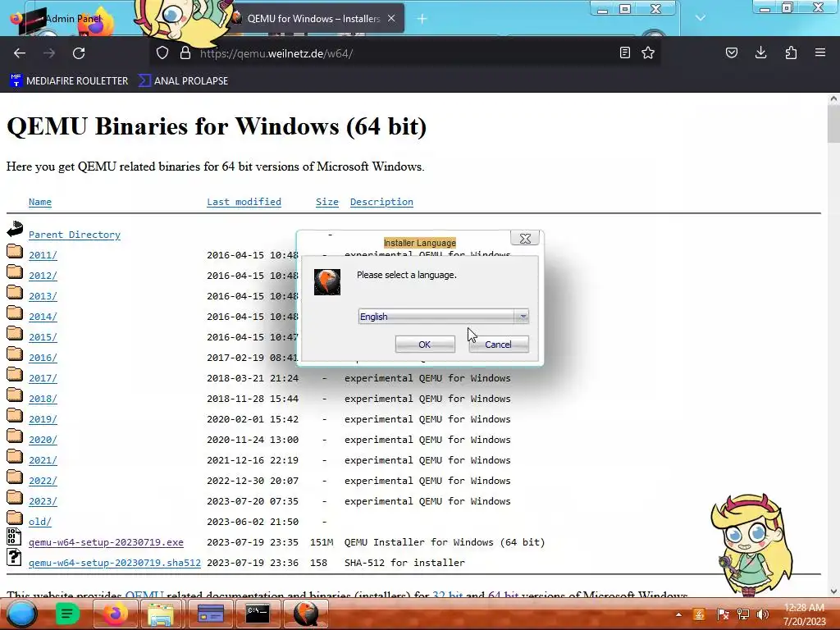Cancel the Installer Language dialog
The image size is (840, 630).
pos(498,345)
